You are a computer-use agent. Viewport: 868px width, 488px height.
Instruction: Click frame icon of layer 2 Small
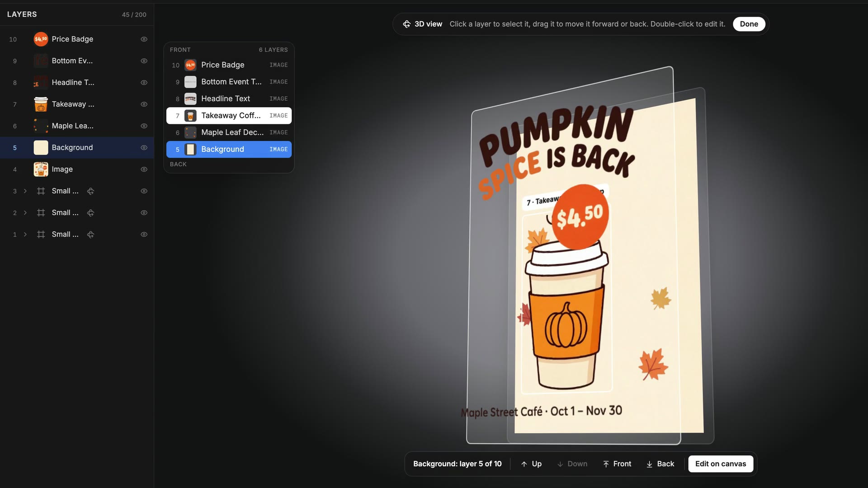pos(41,213)
